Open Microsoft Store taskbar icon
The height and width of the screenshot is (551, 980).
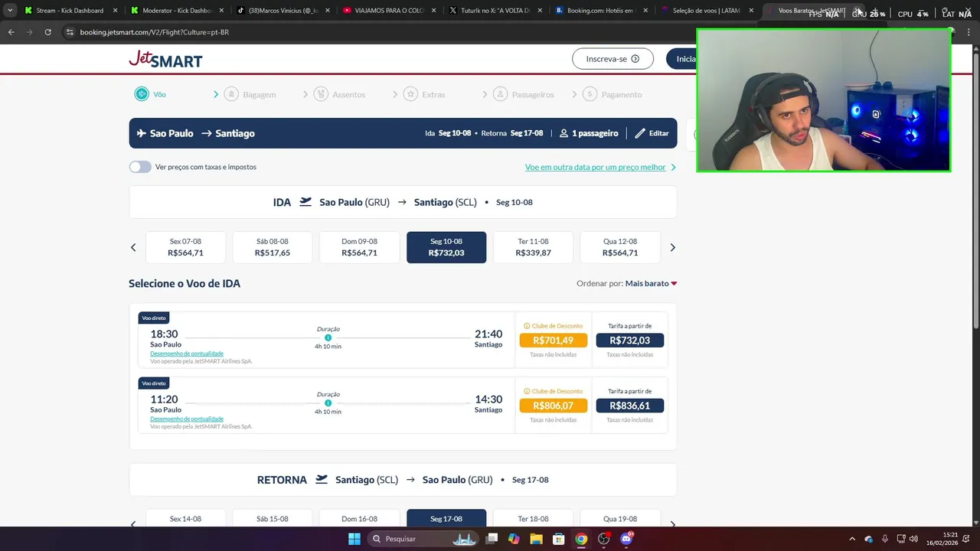pyautogui.click(x=559, y=539)
